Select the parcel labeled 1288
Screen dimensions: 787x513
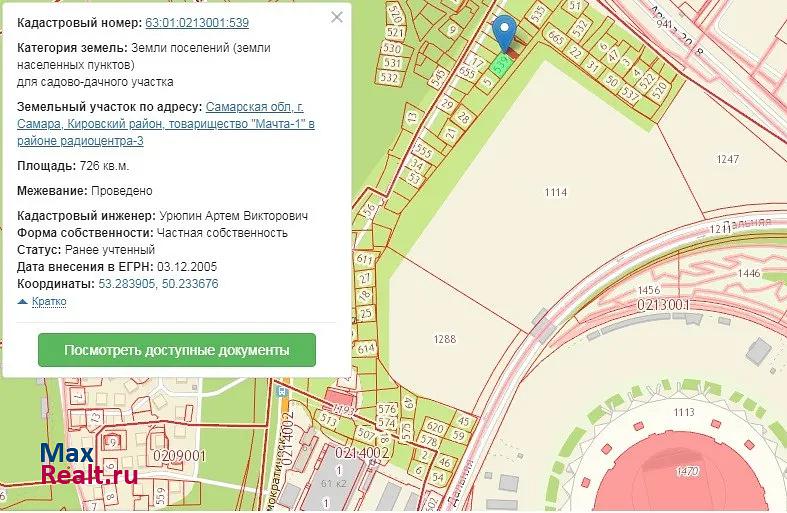444,340
